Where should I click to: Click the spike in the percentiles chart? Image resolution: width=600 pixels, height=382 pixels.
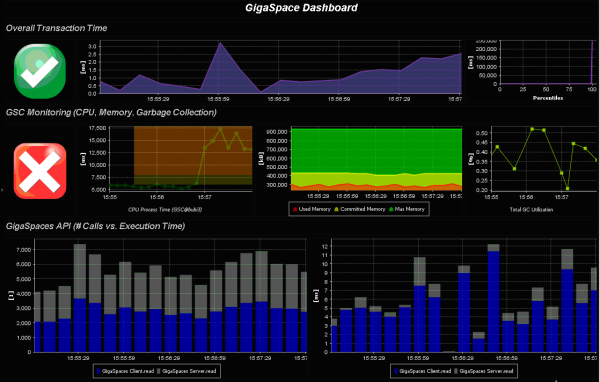pyautogui.click(x=592, y=61)
